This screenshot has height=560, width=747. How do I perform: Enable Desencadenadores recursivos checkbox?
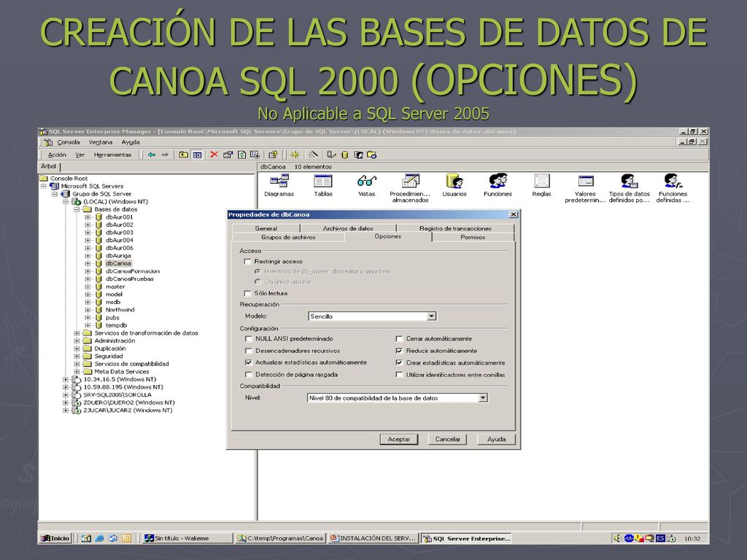coord(248,351)
